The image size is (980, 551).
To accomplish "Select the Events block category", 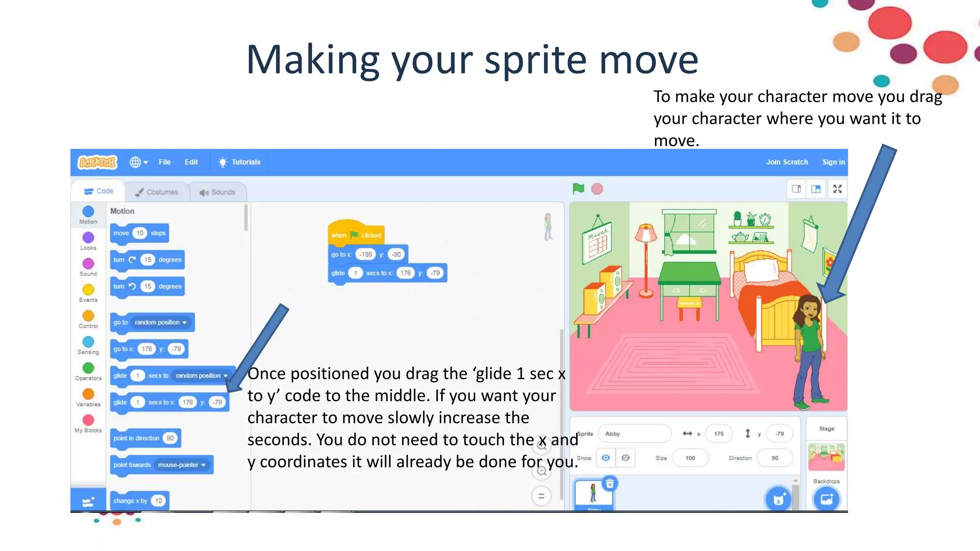I will tap(88, 293).
